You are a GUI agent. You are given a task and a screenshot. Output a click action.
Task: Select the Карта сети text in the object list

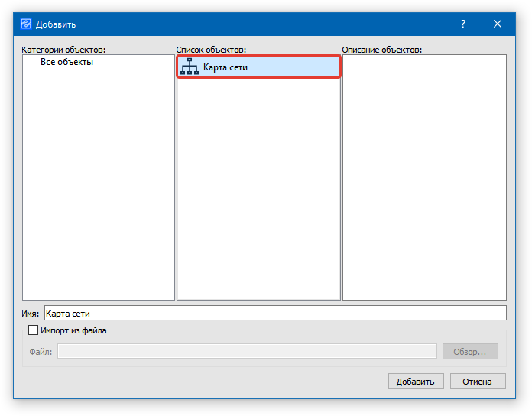(x=225, y=67)
